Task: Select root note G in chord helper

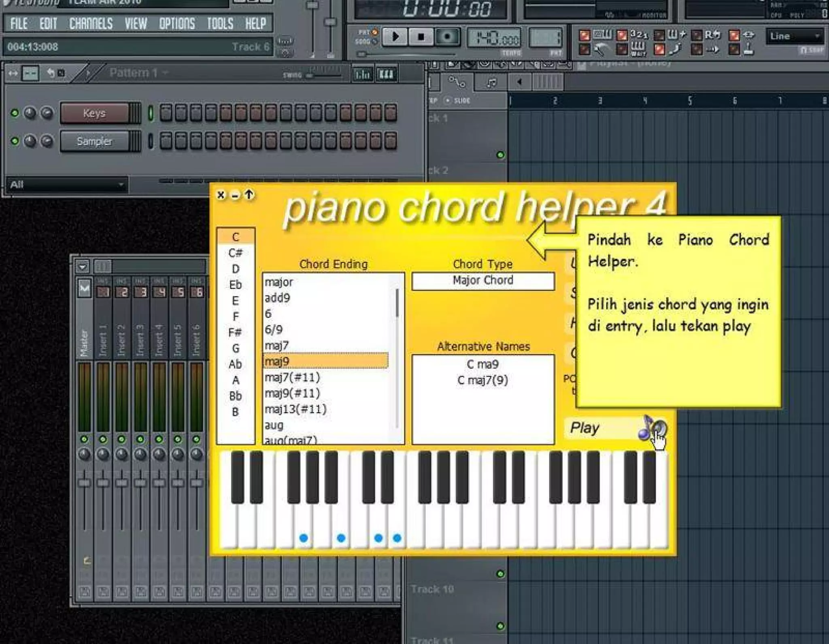Action: [x=235, y=348]
